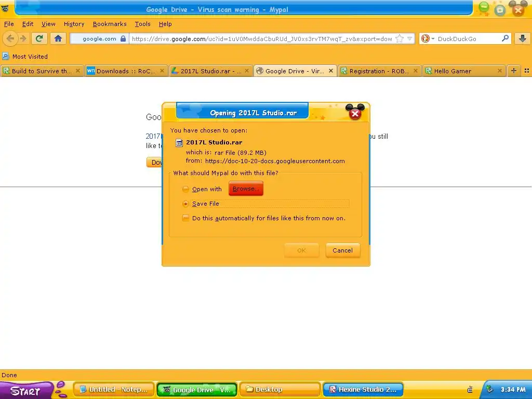Click the Google Drive favicon on 2017L tab

[x=175, y=71]
